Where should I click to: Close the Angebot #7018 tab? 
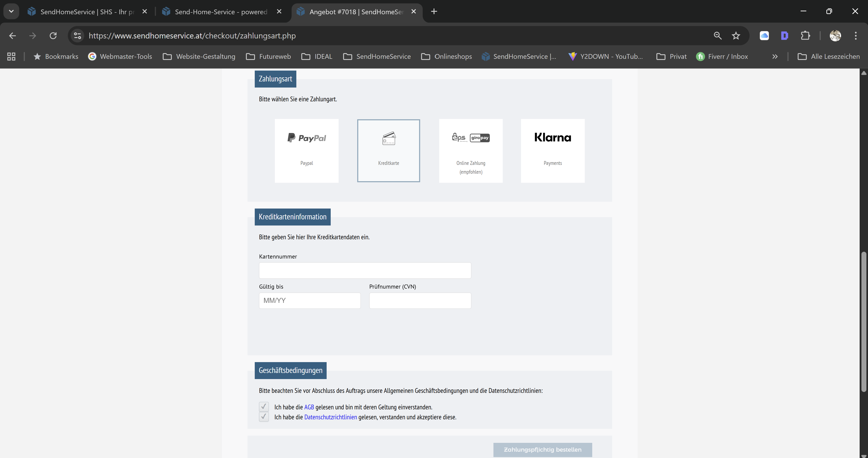click(414, 12)
